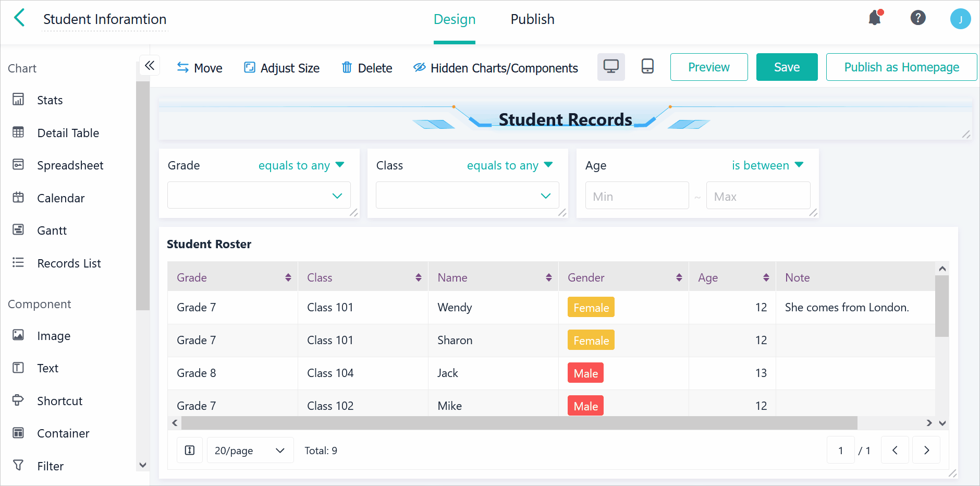
Task: Open the help question mark icon
Action: [917, 18]
